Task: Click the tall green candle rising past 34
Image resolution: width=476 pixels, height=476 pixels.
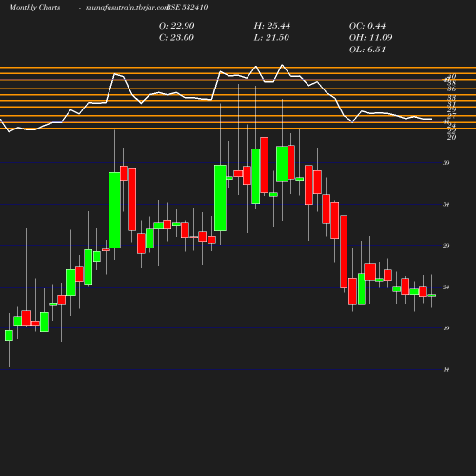Action: point(114,210)
